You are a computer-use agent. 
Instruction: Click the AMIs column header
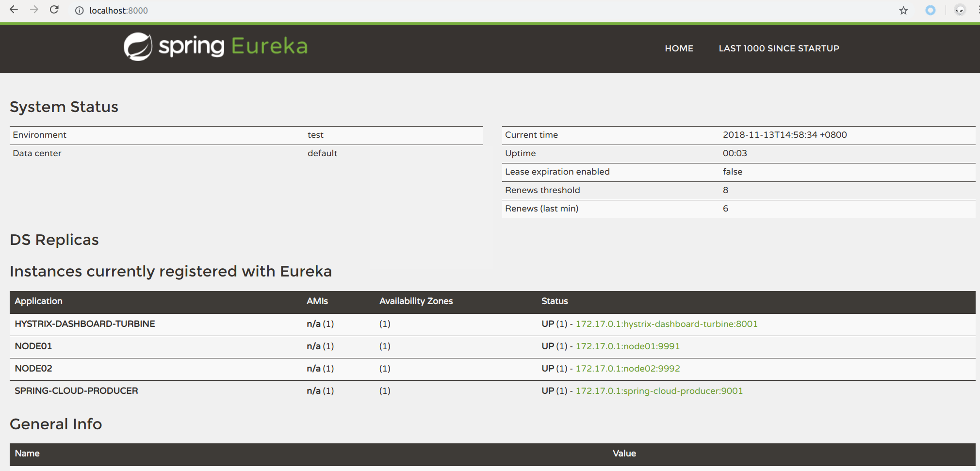click(x=317, y=301)
